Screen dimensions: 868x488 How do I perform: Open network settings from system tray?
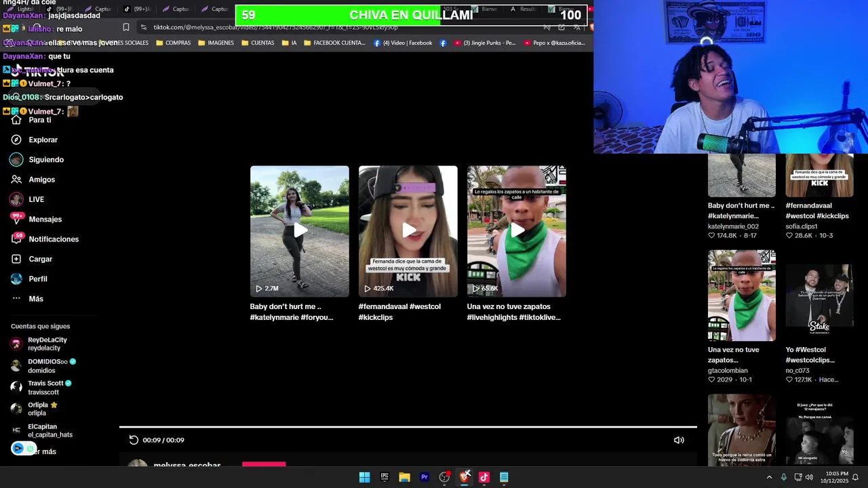[797, 477]
